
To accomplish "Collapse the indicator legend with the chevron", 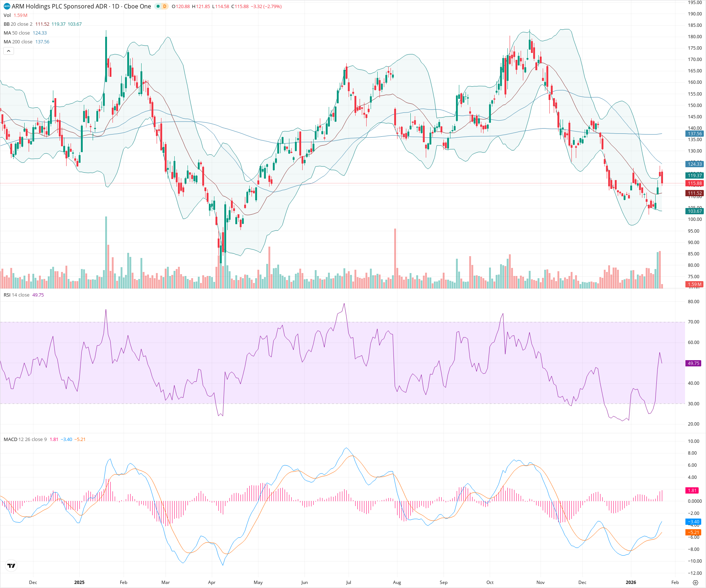I will pyautogui.click(x=8, y=51).
